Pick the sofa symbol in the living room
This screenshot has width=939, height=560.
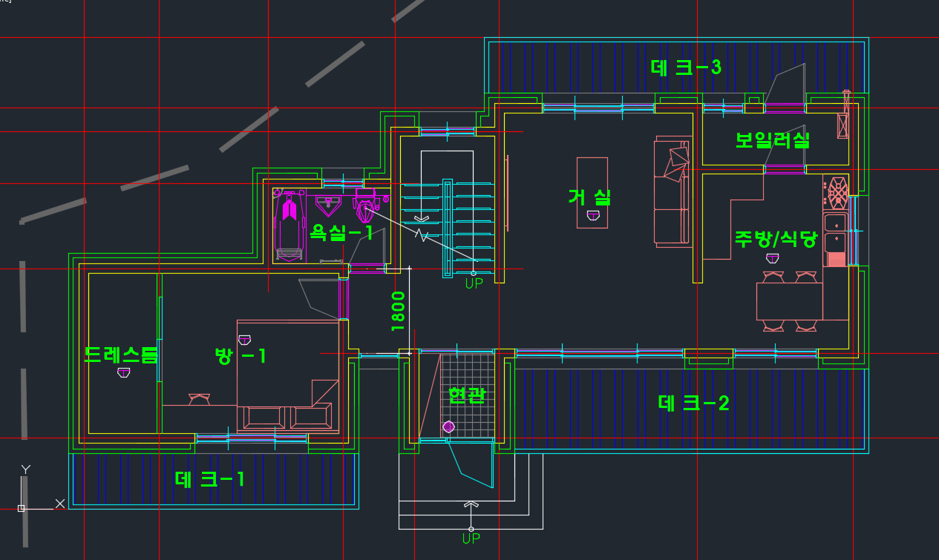point(673,191)
